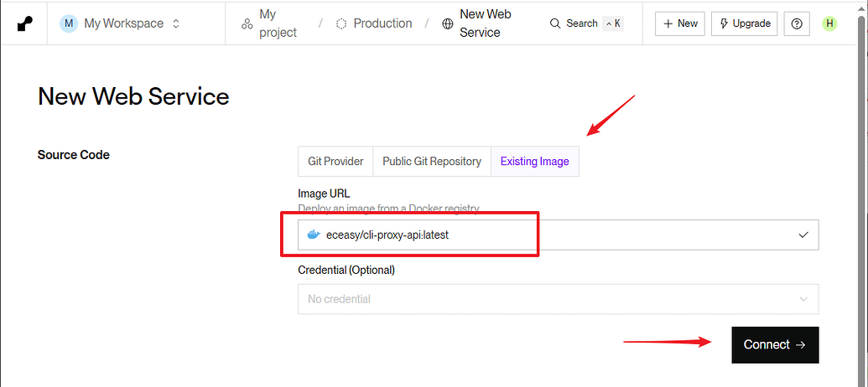Viewport: 868px width, 387px height.
Task: Click the Credential dropdown chevron
Action: point(803,299)
